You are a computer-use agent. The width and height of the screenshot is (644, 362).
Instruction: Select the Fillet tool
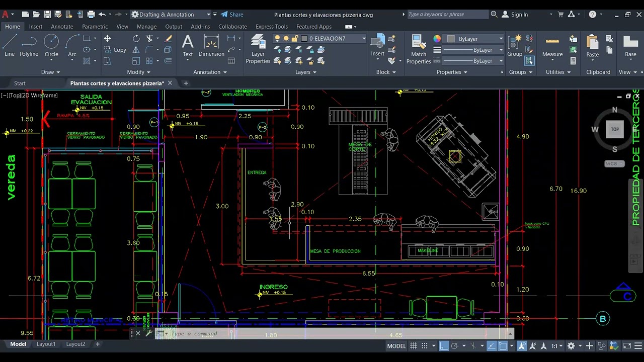(x=149, y=50)
